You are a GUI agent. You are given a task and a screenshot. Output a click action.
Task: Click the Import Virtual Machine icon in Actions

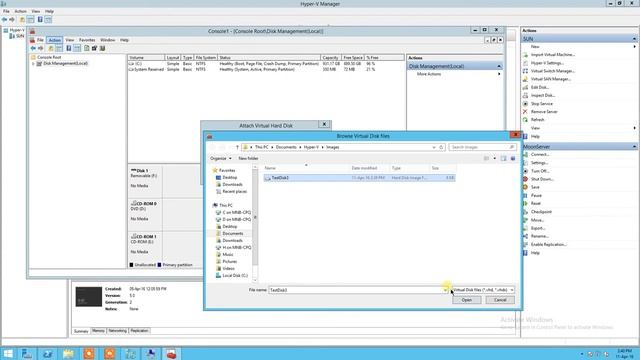(525, 55)
